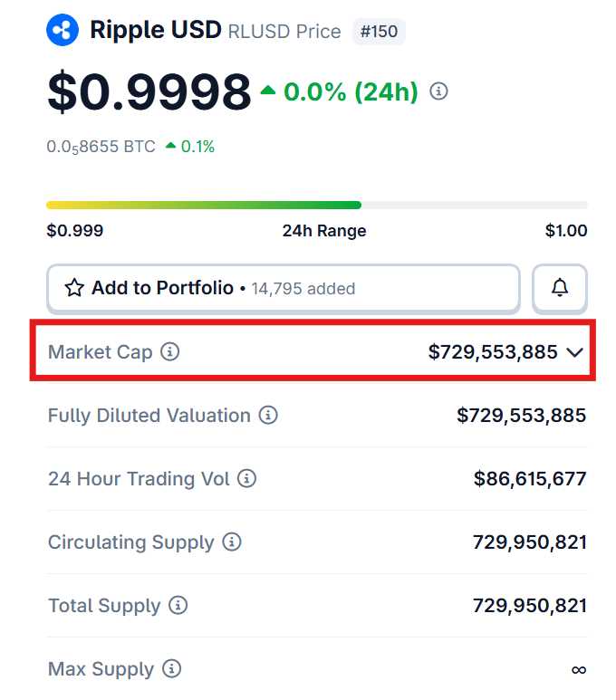Click the Ripple USD coin logo
The width and height of the screenshot is (616, 700).
(63, 30)
